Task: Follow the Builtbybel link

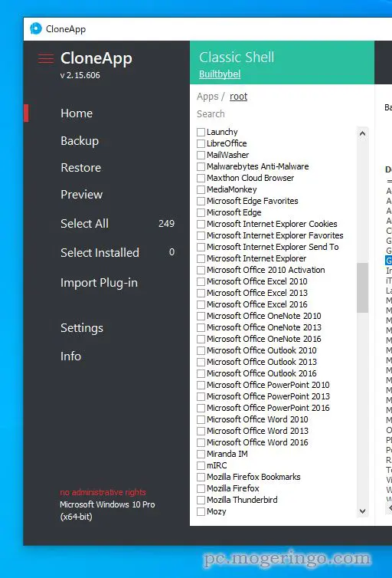Action: pos(220,74)
